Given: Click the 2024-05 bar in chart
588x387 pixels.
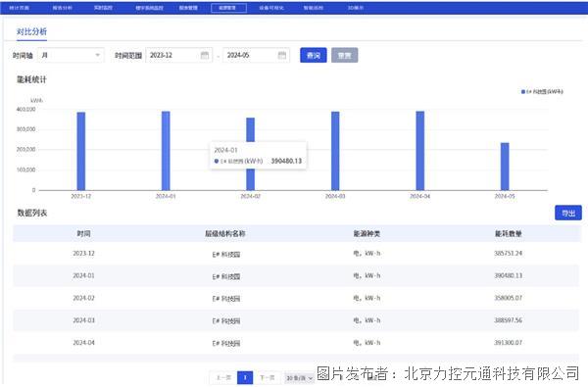Looking at the screenshot, I should point(505,167).
